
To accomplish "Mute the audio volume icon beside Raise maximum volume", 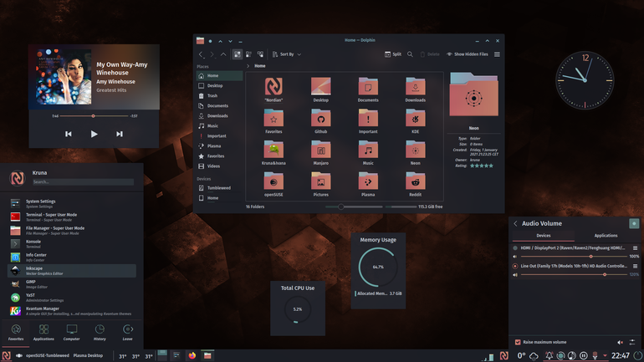I will (x=621, y=342).
